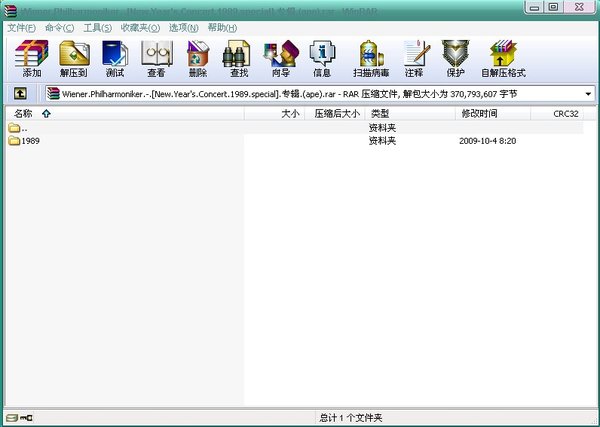Screen dimensions: 600x427
Task: Sort by 修改时间 column header
Action: pyautogui.click(x=493, y=114)
